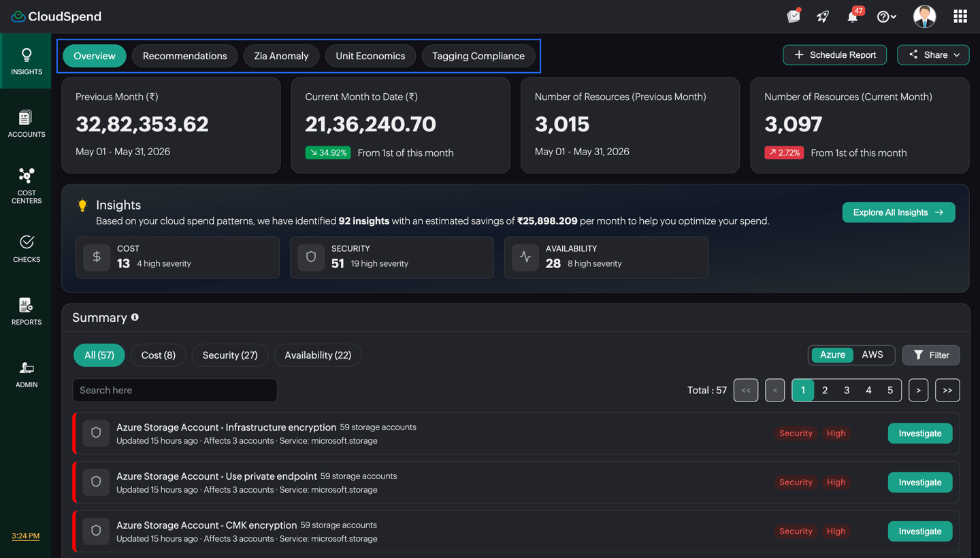Click the Summary info icon
980x558 pixels.
click(135, 317)
